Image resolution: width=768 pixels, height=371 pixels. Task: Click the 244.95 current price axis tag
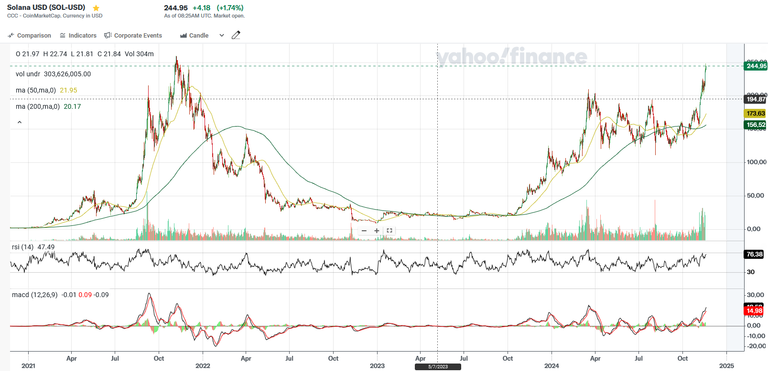point(755,66)
